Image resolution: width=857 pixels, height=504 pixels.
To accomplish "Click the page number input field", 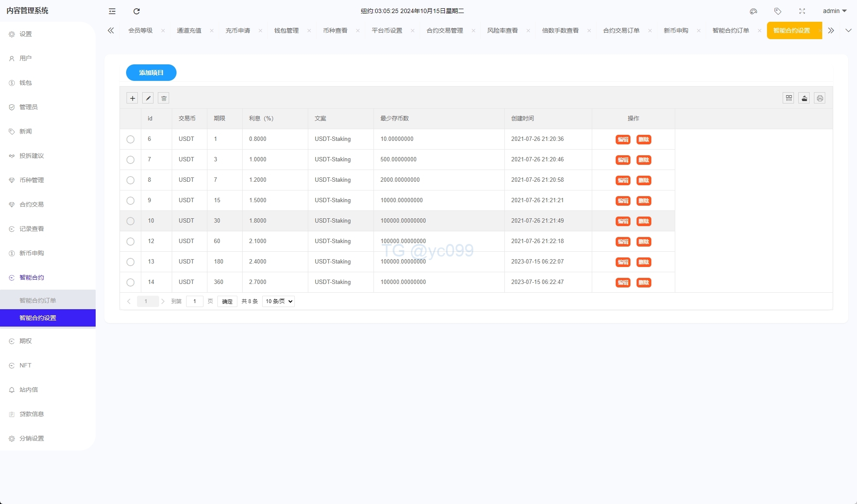I will coord(194,301).
